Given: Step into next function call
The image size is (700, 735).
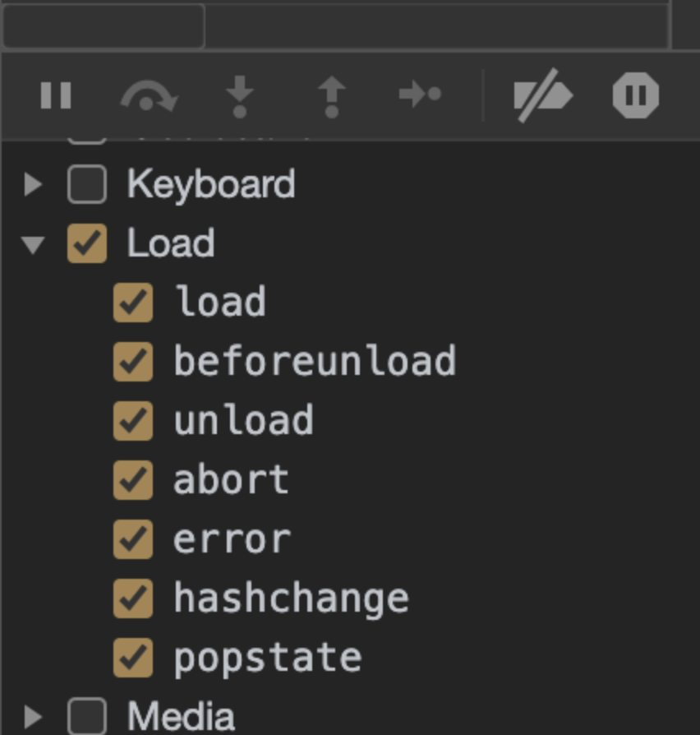Looking at the screenshot, I should point(240,96).
